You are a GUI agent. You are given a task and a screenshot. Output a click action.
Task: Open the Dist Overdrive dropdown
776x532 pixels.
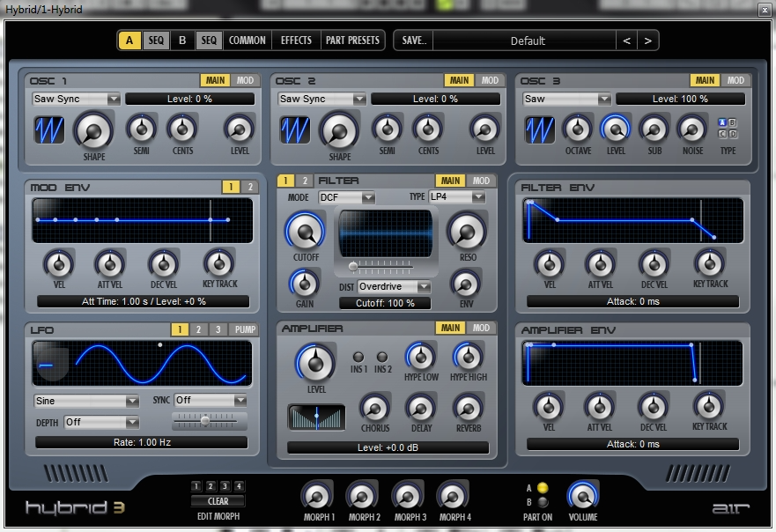pyautogui.click(x=394, y=286)
